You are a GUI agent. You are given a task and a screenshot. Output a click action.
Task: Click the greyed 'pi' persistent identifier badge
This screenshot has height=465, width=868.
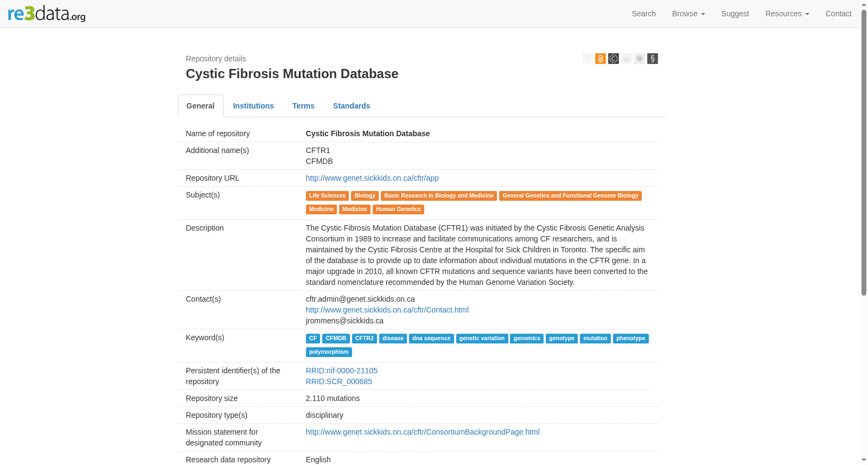click(x=626, y=59)
